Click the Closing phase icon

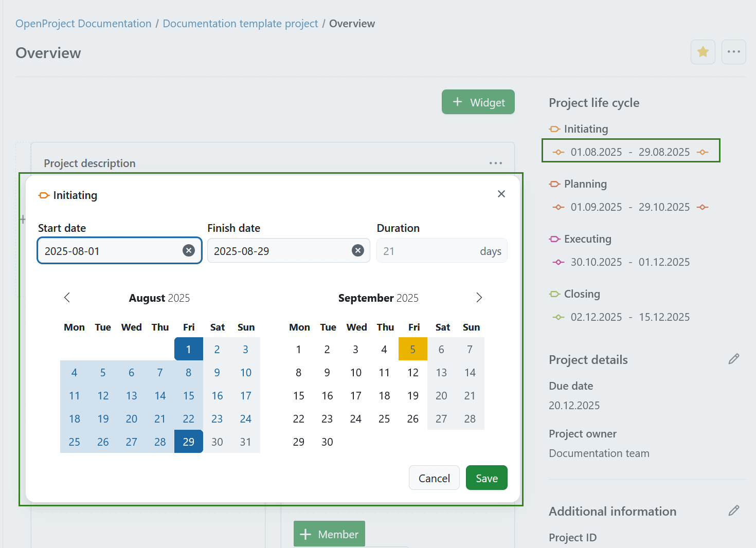(x=554, y=294)
